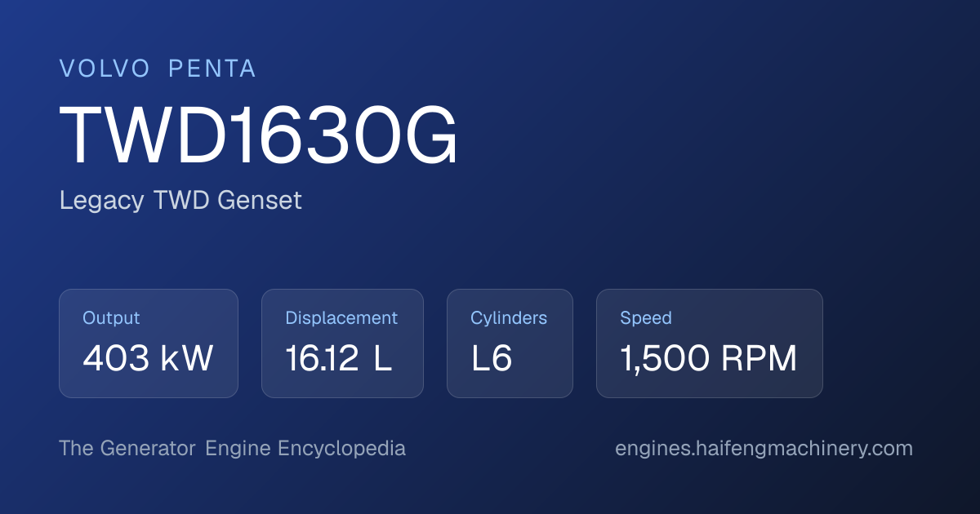Select the 1,500 RPM value

coord(708,359)
